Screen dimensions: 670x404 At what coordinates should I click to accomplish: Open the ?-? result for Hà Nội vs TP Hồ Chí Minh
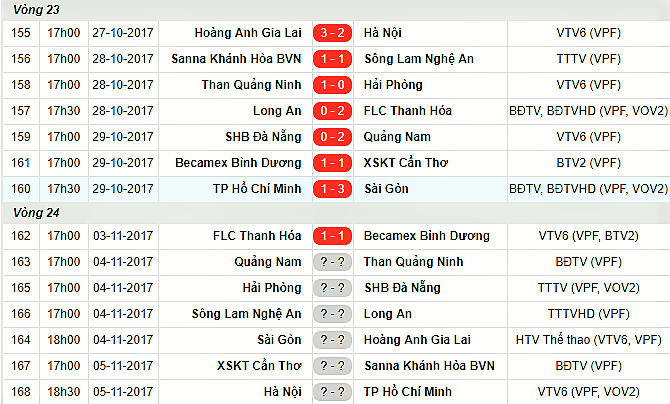pyautogui.click(x=332, y=392)
